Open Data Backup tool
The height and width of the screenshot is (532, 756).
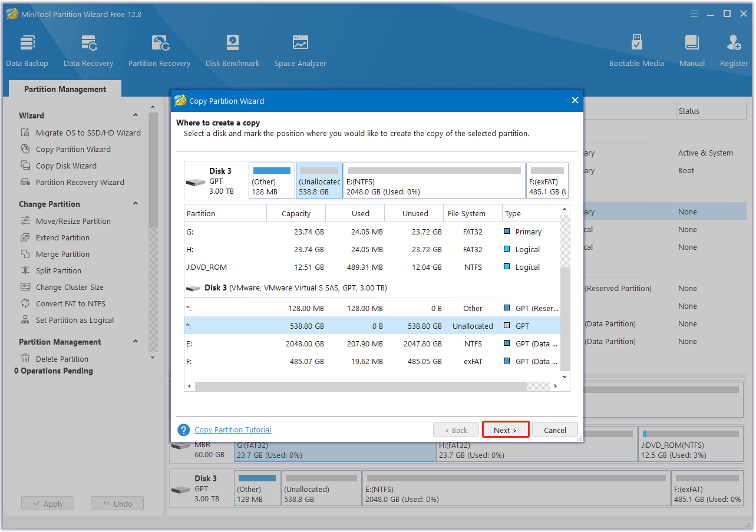point(27,51)
